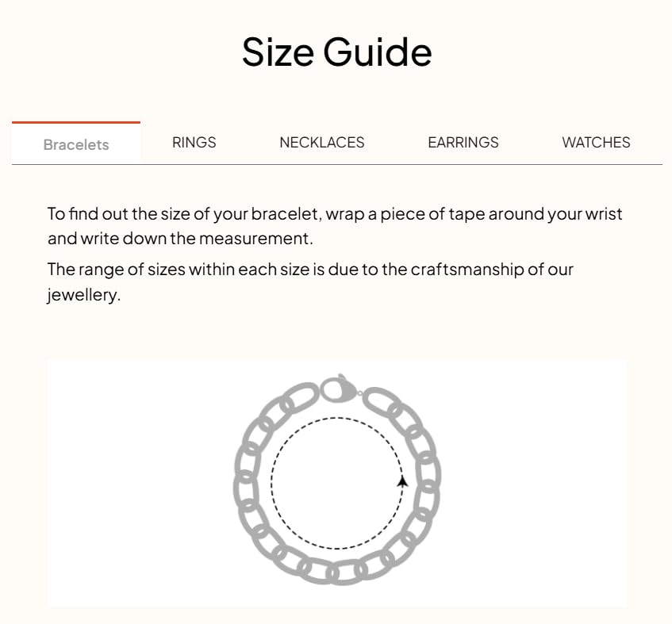
Task: Click the word "wrist" in the instructions
Action: pos(604,214)
